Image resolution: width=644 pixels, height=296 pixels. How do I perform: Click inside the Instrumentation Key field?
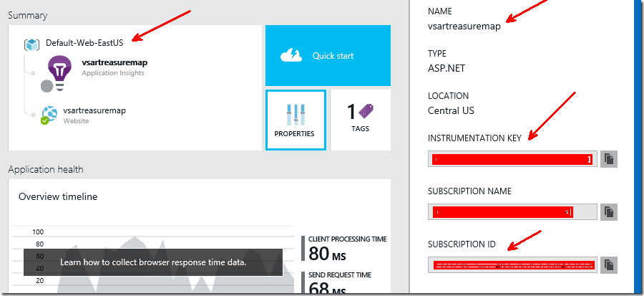point(512,159)
